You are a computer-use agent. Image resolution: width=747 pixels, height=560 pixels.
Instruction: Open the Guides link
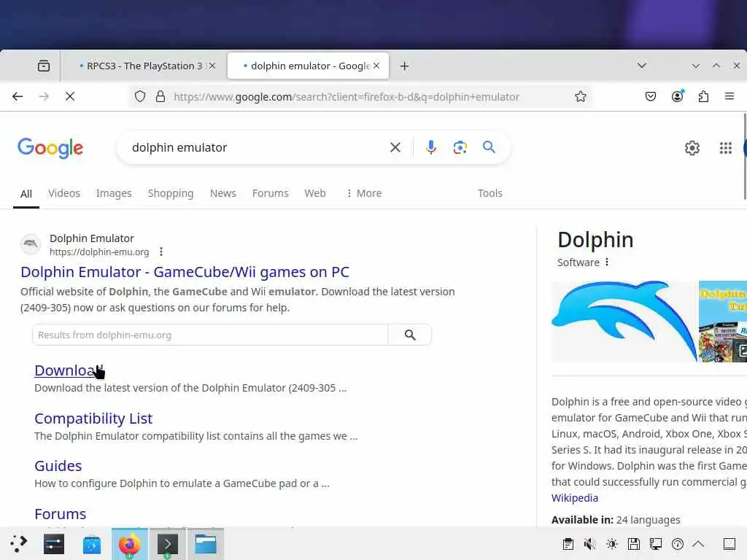coord(58,466)
